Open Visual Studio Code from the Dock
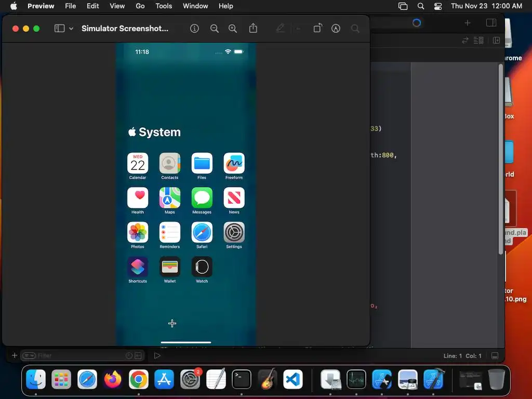This screenshot has width=532, height=399. (x=293, y=379)
